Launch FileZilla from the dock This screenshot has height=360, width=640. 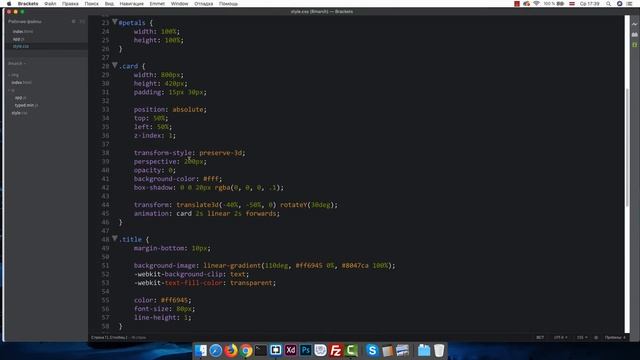(x=336, y=350)
